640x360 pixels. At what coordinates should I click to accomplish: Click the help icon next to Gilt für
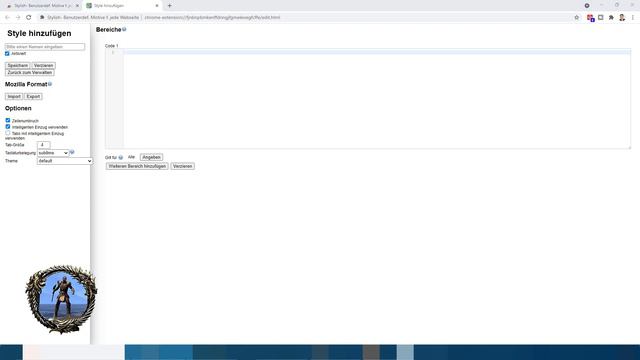pyautogui.click(x=120, y=158)
